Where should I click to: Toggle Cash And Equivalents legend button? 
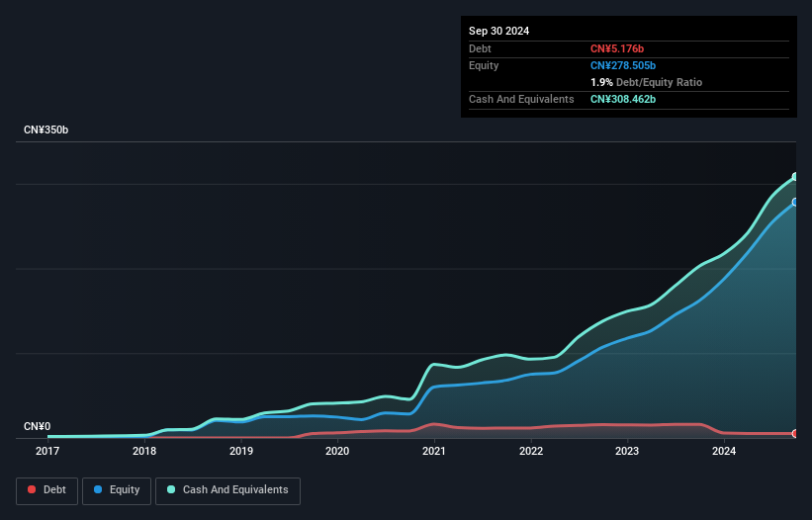point(227,490)
